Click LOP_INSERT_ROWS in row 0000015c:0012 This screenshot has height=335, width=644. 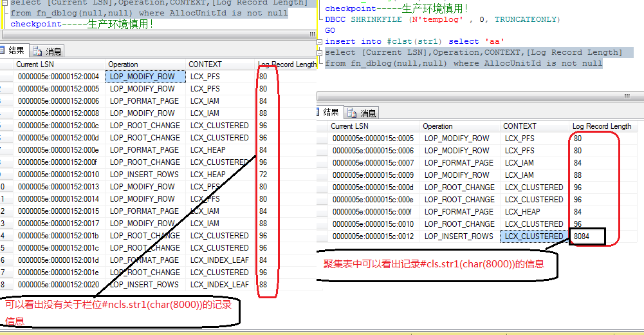pos(459,236)
